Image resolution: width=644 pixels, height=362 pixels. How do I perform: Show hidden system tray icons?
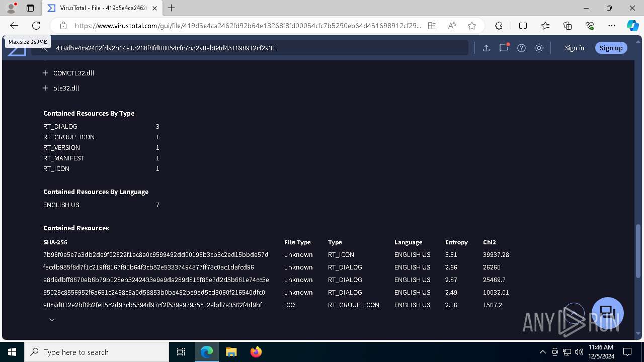[x=542, y=352]
